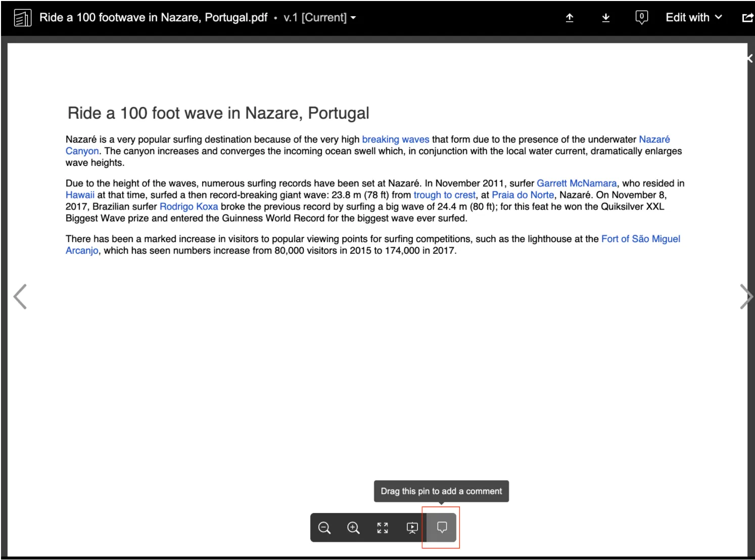Follow the Garrett McNamara link
Viewport: 755px width, 560px height.
[577, 183]
